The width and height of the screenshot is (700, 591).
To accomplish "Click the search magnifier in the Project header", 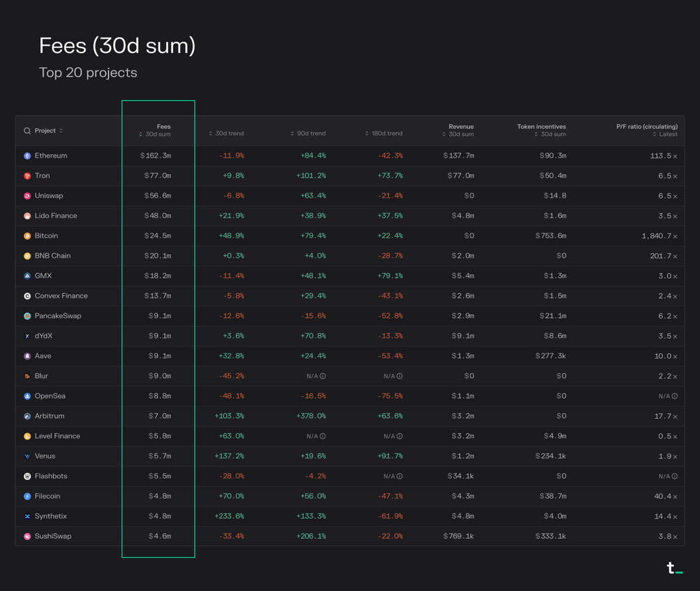I will pyautogui.click(x=27, y=131).
